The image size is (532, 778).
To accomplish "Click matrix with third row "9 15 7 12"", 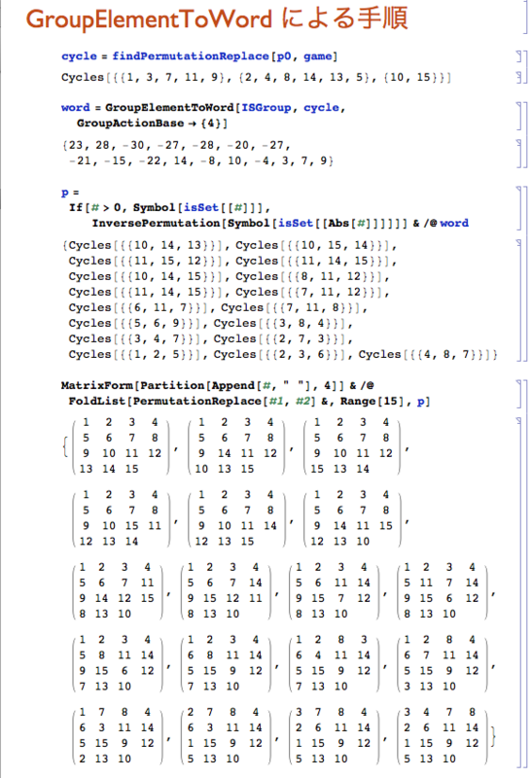I will click(x=334, y=590).
